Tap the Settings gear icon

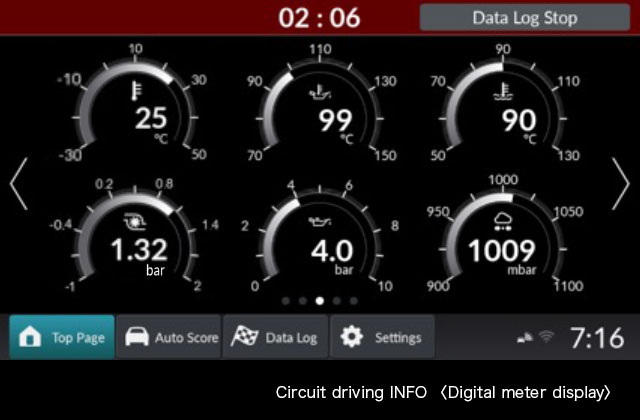351,338
